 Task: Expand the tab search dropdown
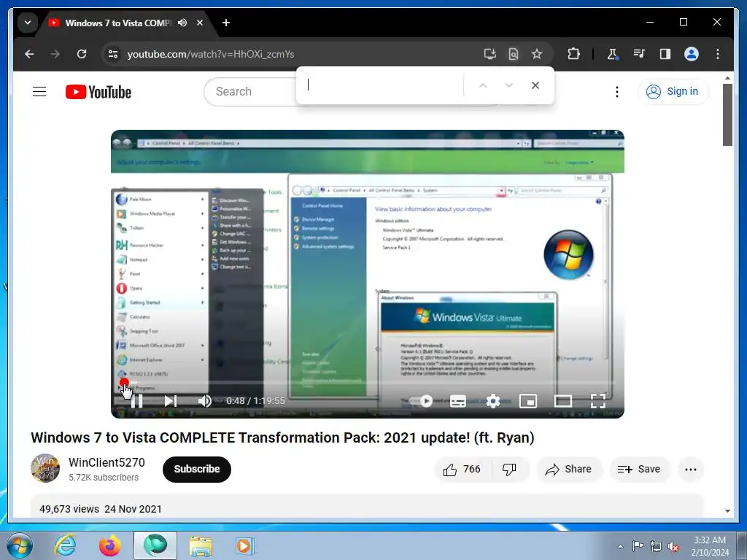(28, 23)
